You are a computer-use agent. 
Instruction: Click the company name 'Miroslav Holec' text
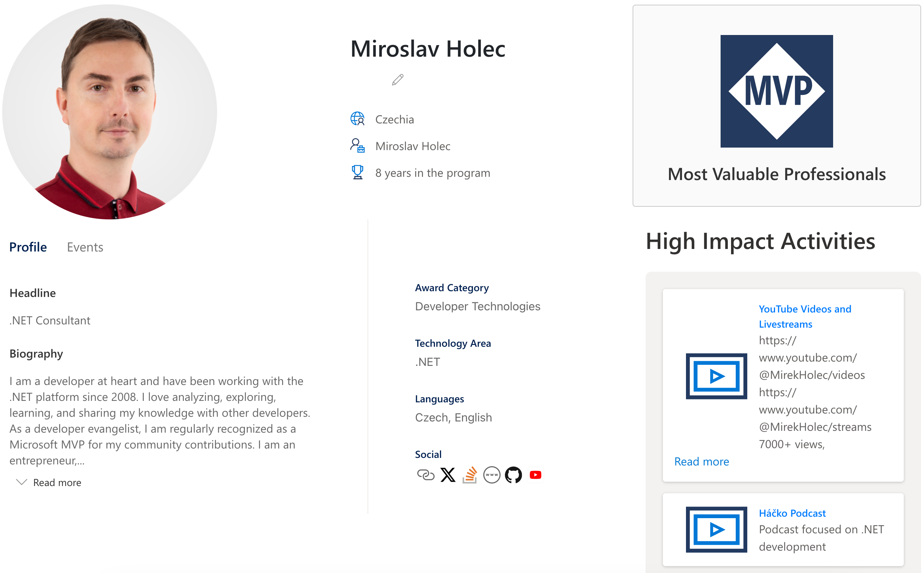tap(413, 146)
